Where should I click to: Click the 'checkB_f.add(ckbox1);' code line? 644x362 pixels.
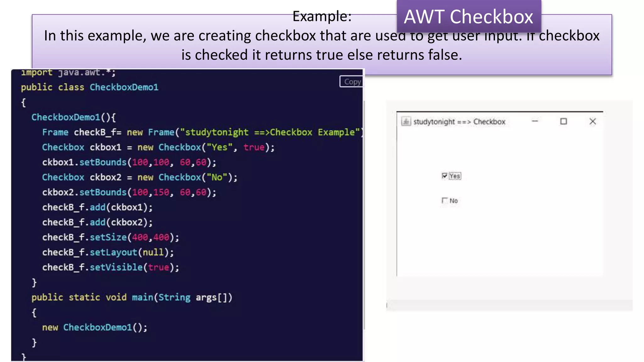[97, 207]
